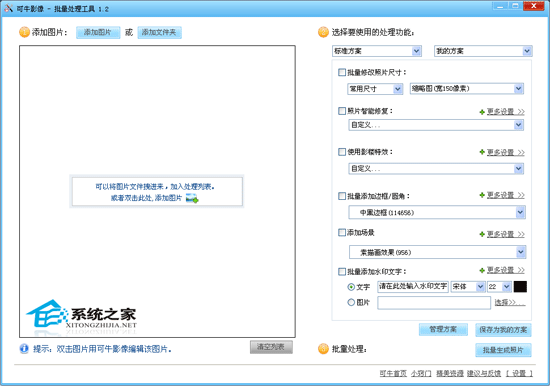
Task: Open the 常用尺寸 dropdown
Action: tap(375, 89)
